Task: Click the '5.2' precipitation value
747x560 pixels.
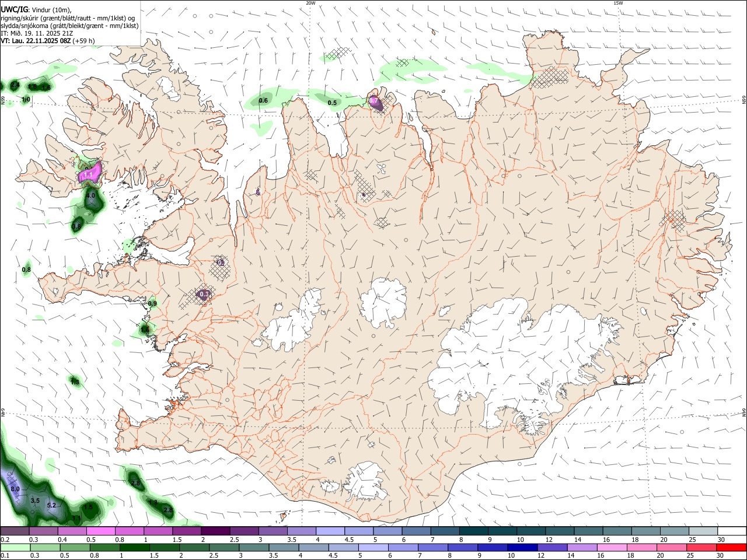Action: click(51, 505)
